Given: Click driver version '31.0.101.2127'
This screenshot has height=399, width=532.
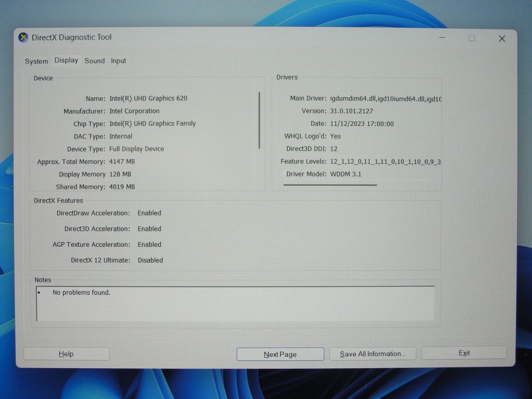Looking at the screenshot, I should coord(351,111).
